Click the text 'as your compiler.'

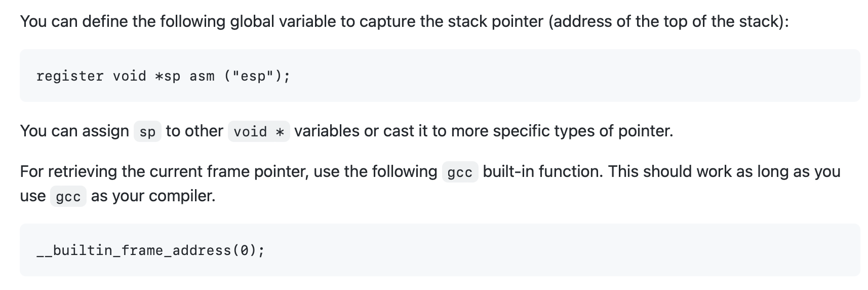153,196
